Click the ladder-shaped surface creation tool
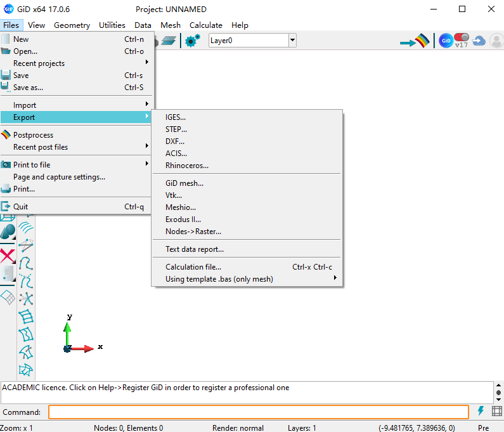This screenshot has height=432, width=504. tap(26, 317)
